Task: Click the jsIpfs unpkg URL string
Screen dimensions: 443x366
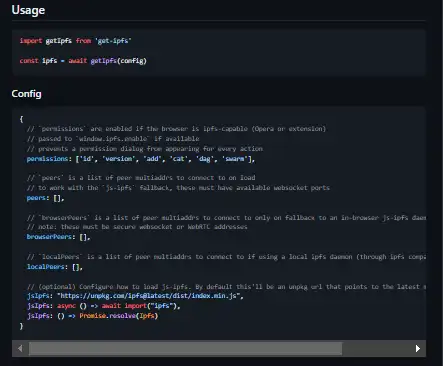Action: 149,296
